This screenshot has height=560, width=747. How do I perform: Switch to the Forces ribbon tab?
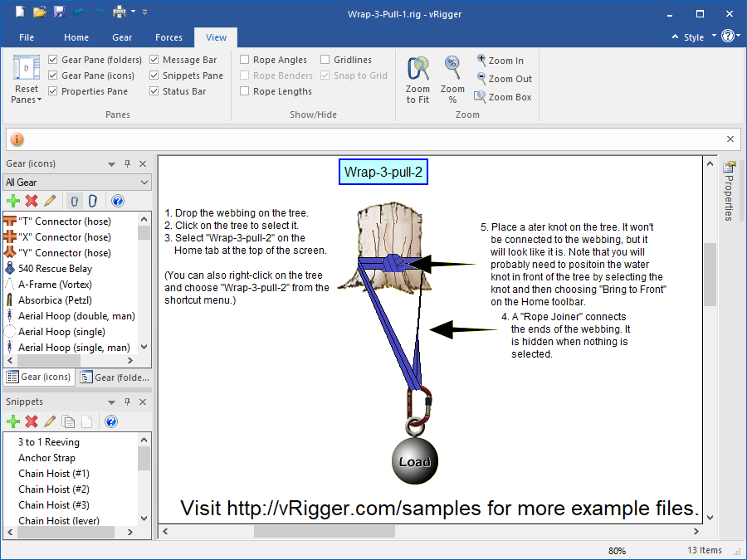pyautogui.click(x=168, y=37)
